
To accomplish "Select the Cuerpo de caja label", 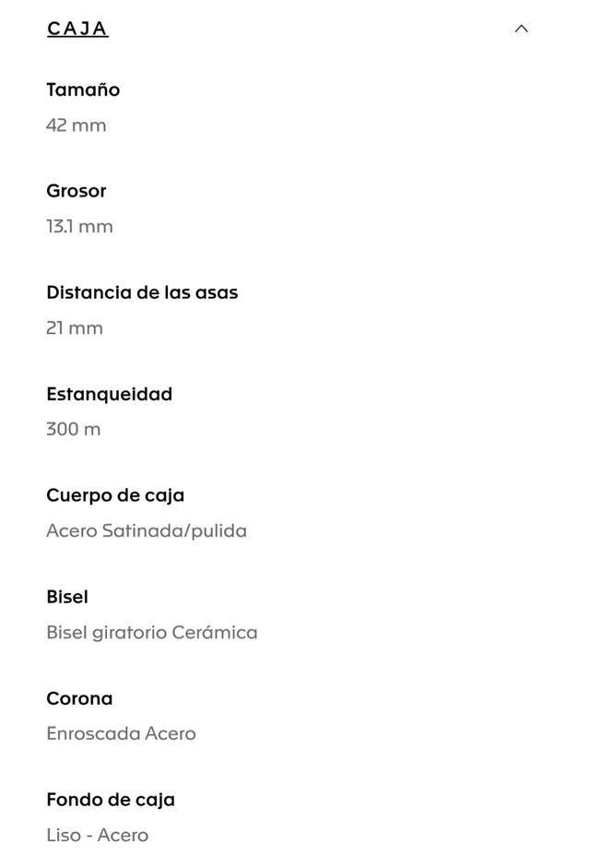I will pyautogui.click(x=115, y=495).
